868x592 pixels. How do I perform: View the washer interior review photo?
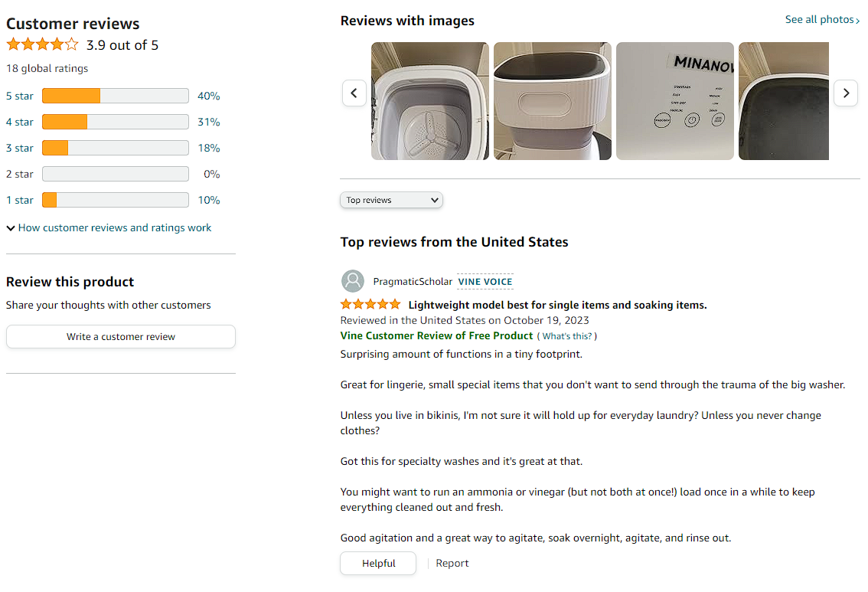(x=430, y=101)
